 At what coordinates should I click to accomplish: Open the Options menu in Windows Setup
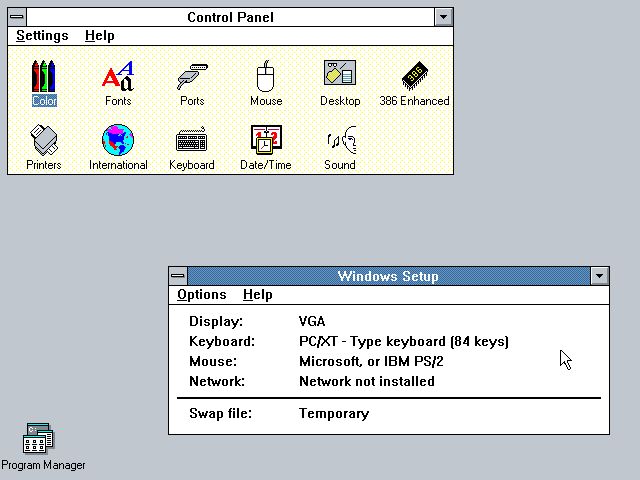(x=202, y=294)
